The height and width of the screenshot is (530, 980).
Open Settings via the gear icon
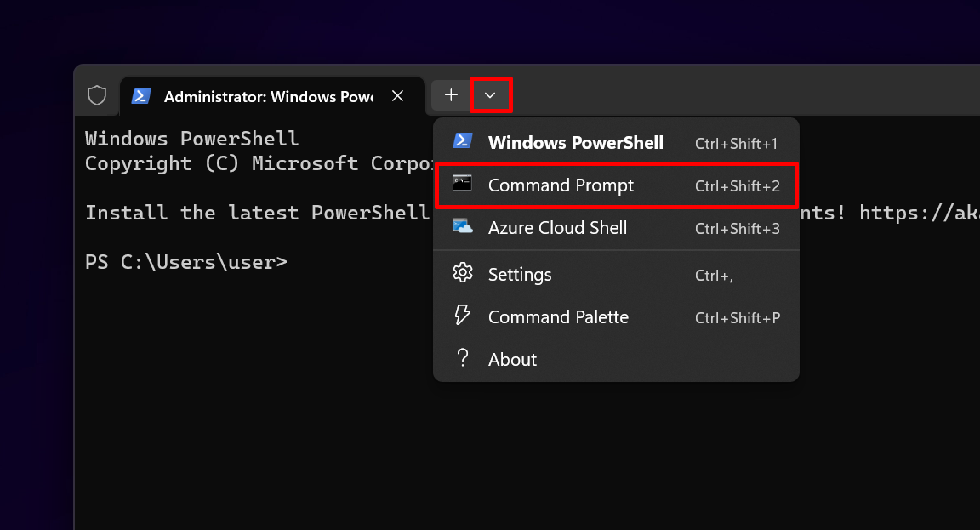click(x=462, y=272)
